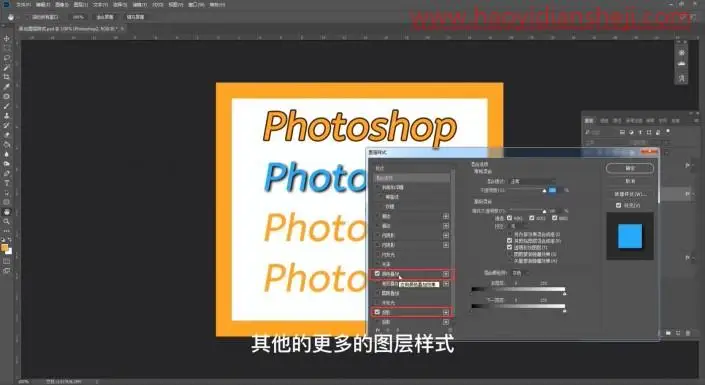The width and height of the screenshot is (705, 385).
Task: Click the 100% zoom button in options bar
Action: pyautogui.click(x=78, y=17)
